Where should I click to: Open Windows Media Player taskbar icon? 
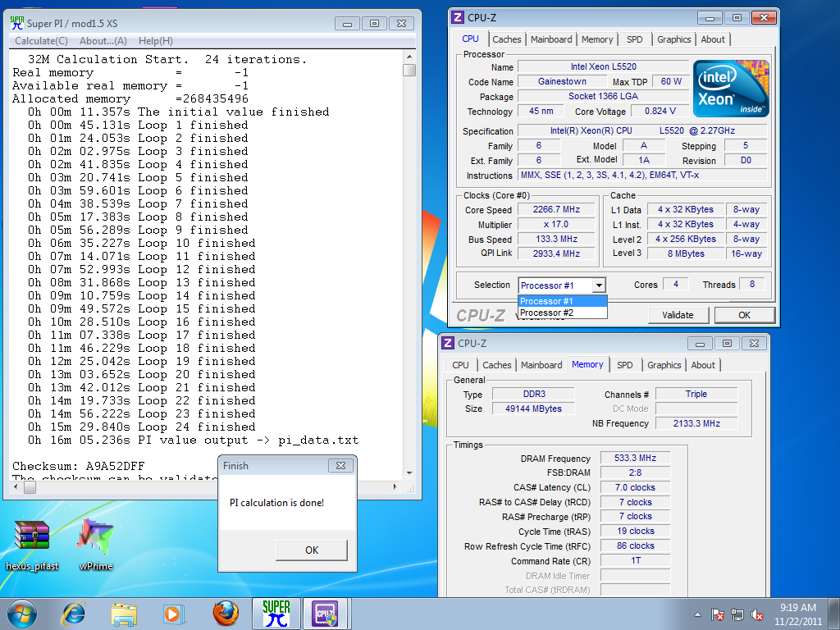pyautogui.click(x=174, y=614)
